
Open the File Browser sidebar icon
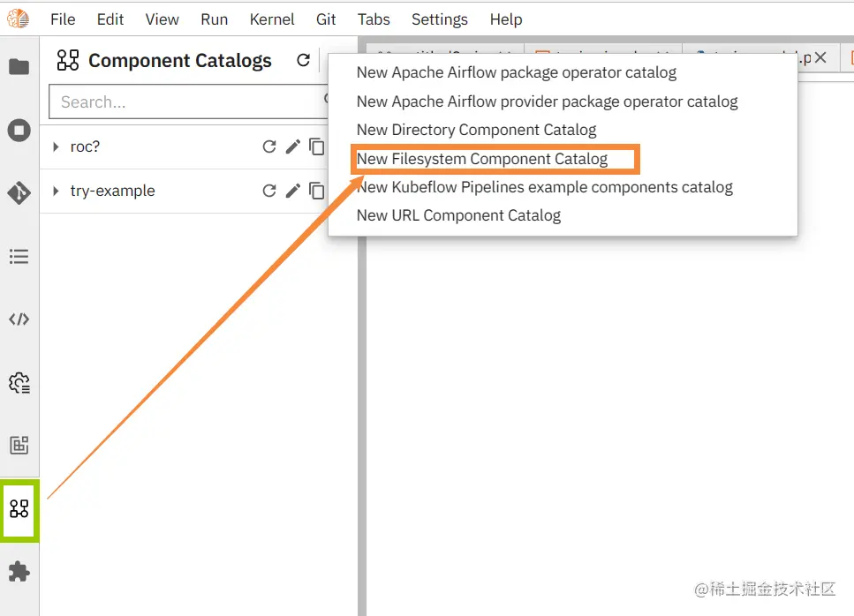pos(19,67)
